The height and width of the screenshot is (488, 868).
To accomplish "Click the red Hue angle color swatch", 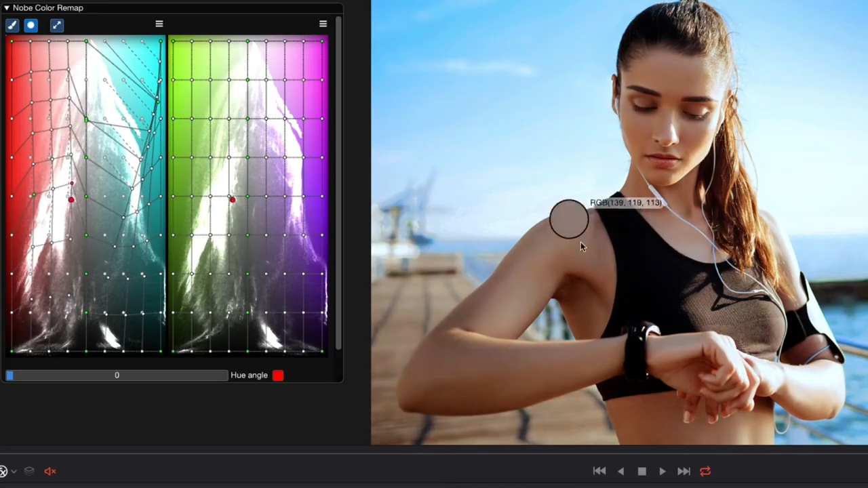I will [278, 375].
